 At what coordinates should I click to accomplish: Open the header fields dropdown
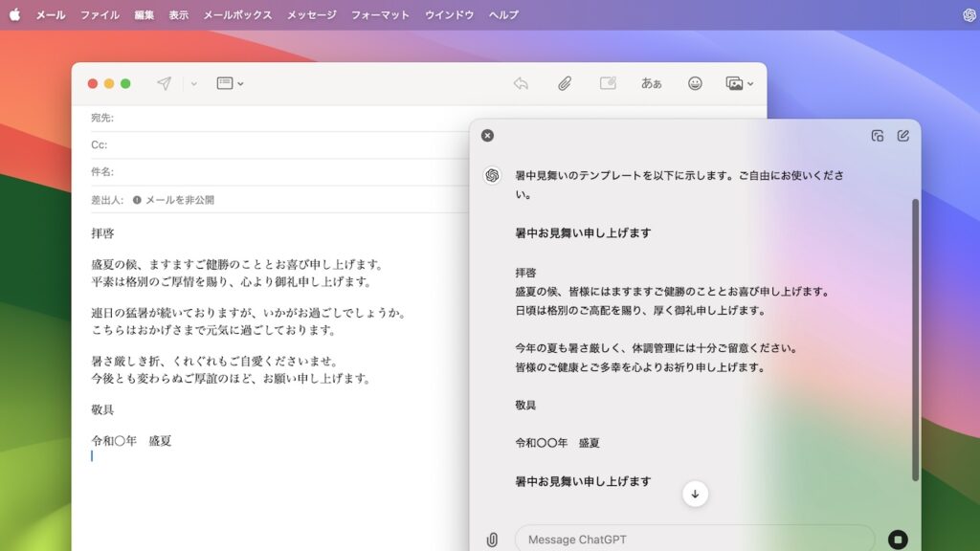(x=228, y=83)
